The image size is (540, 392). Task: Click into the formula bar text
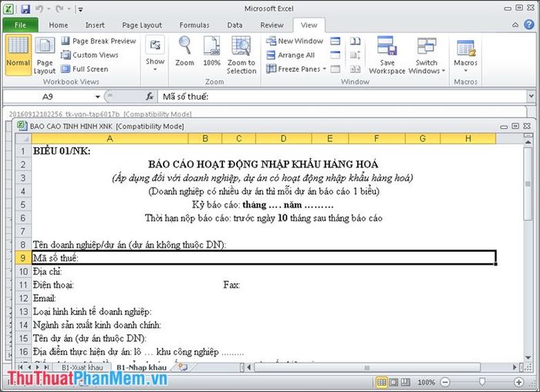click(x=341, y=96)
